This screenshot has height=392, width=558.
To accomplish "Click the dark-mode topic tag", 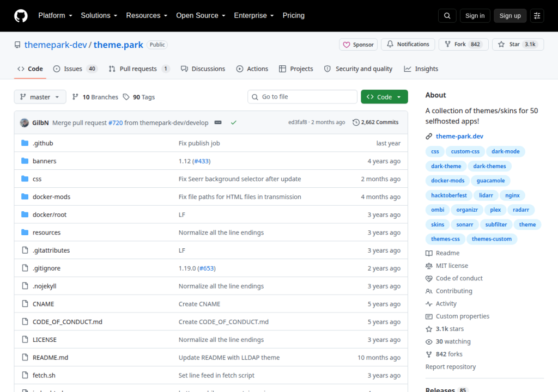I will tap(505, 151).
